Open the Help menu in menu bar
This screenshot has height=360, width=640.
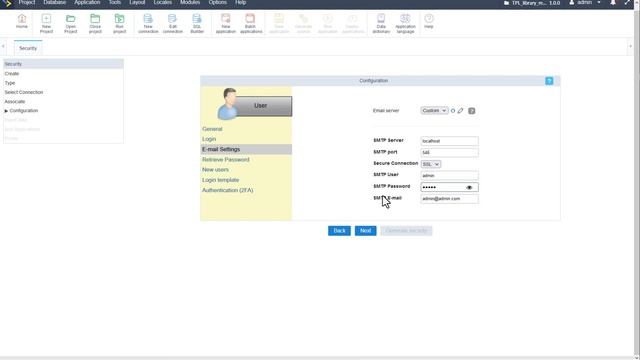coord(240,2)
